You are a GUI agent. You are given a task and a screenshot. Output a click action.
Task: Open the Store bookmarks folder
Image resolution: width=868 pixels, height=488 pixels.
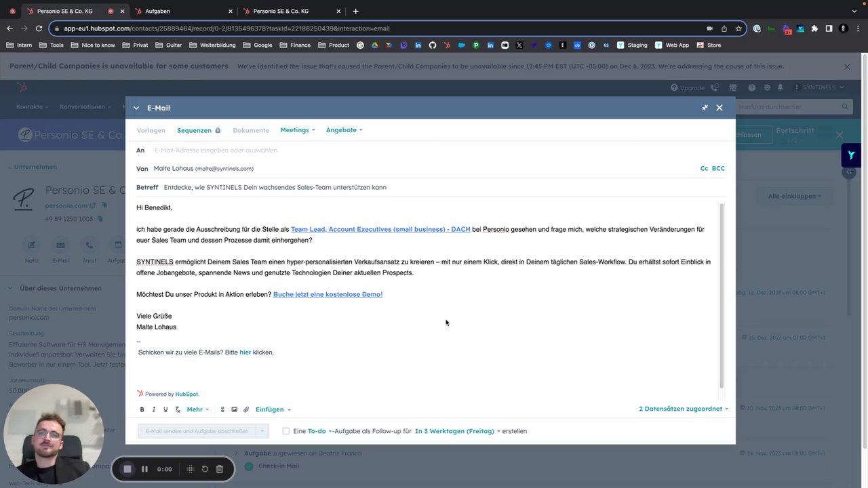[708, 45]
